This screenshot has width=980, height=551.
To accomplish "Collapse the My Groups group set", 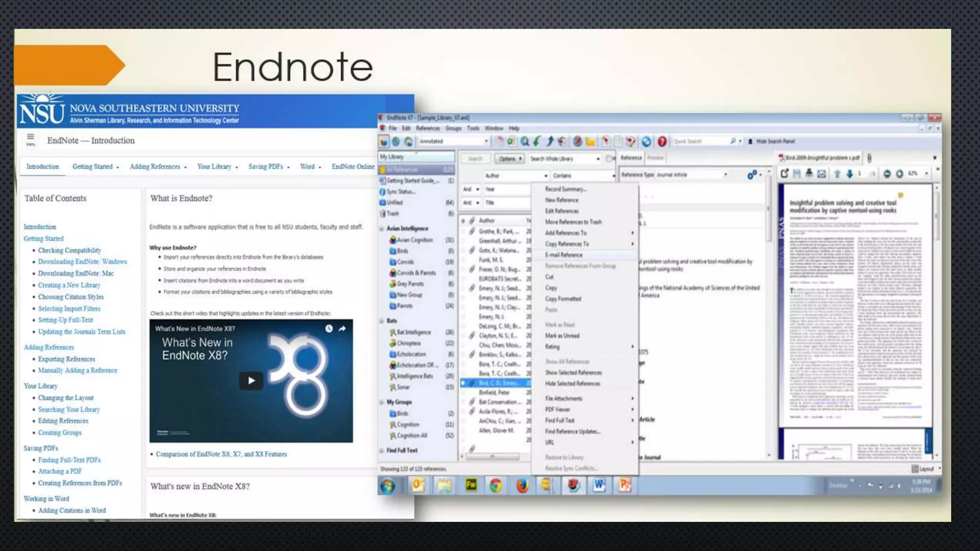I will click(x=382, y=402).
